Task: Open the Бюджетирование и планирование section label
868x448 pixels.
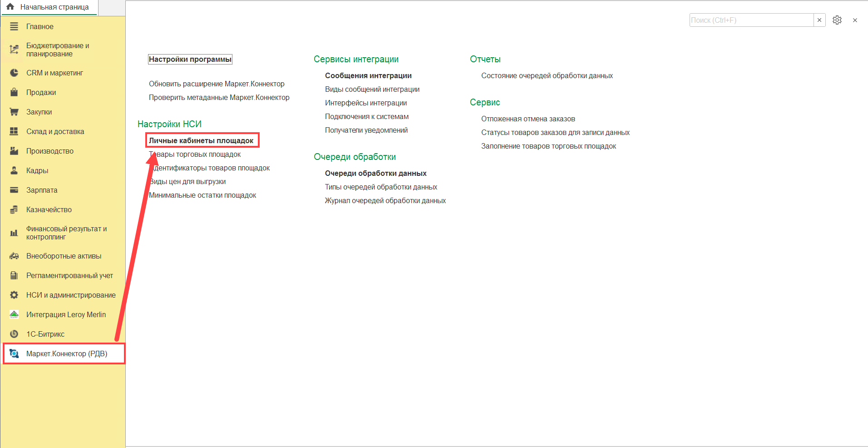Action: (58, 50)
